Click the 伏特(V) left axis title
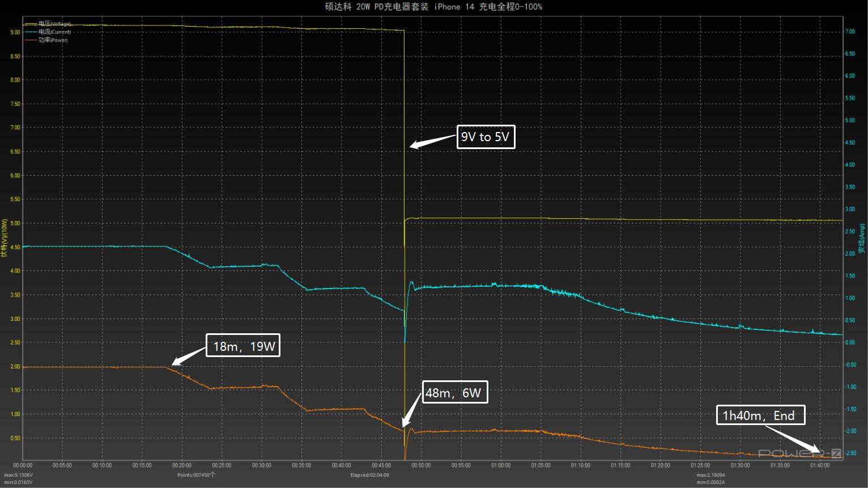868x488 pixels. coord(5,238)
